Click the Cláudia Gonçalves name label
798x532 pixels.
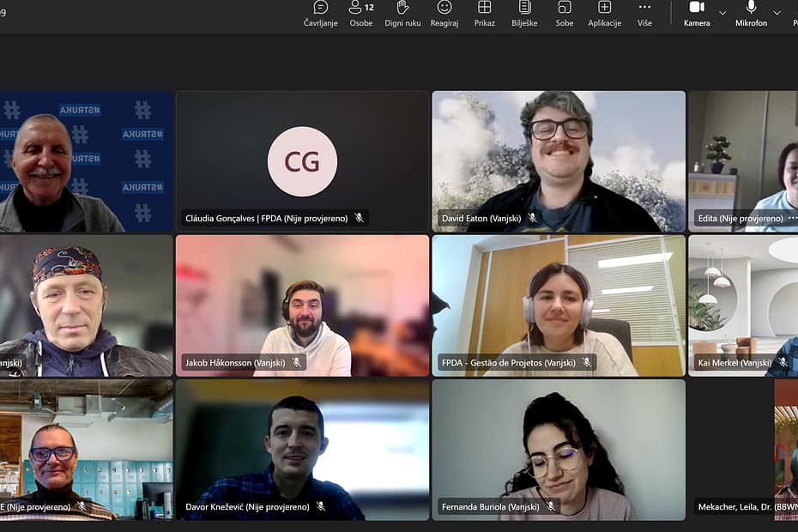pos(266,219)
